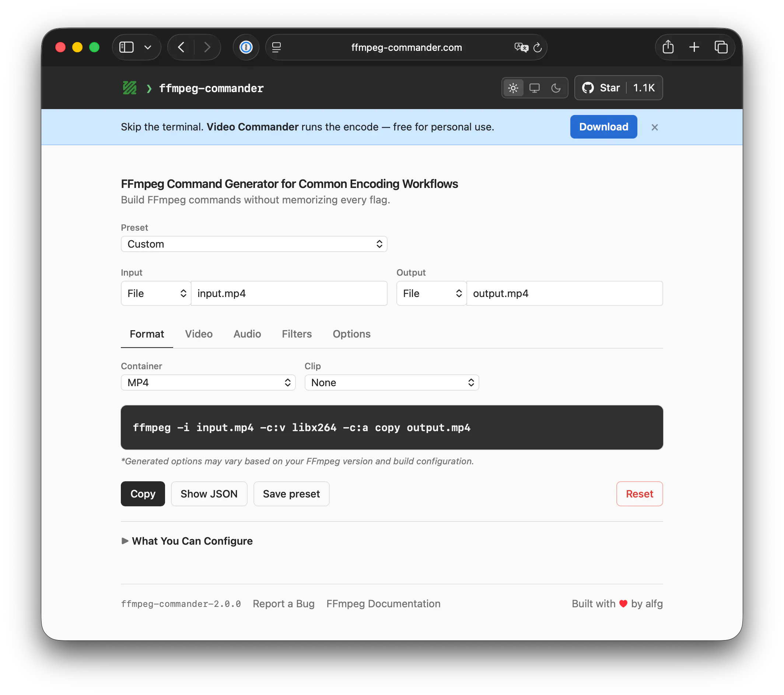
Task: Switch to system theme monitor icon
Action: [x=534, y=88]
